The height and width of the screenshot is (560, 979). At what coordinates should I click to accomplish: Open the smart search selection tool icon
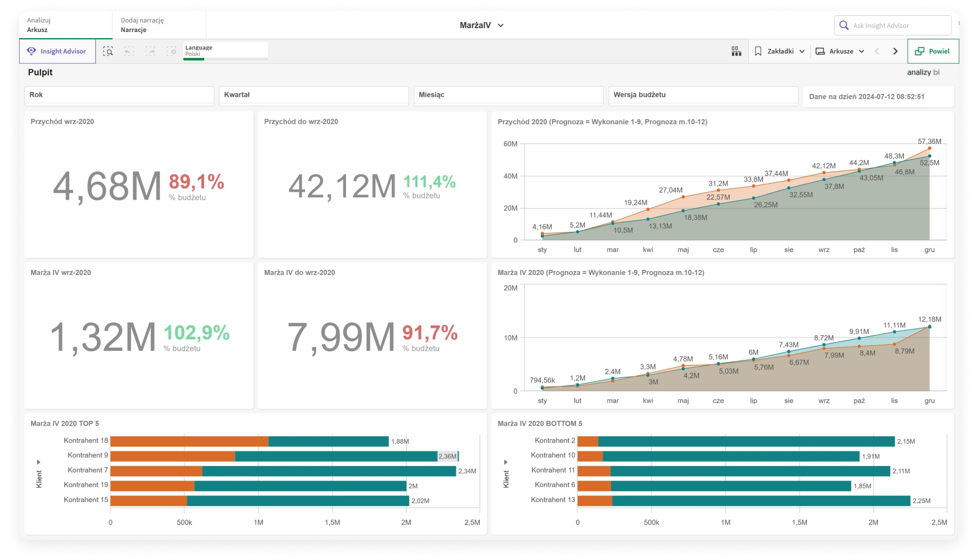point(108,51)
